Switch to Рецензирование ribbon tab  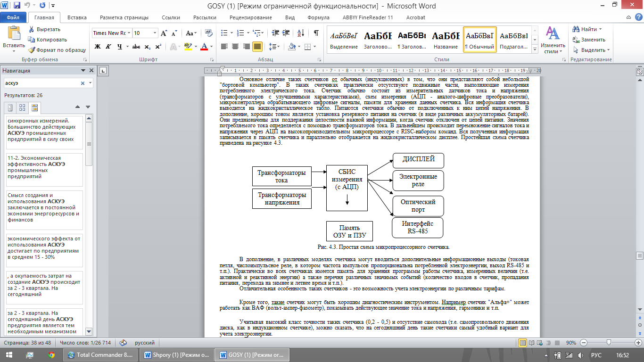point(251,17)
